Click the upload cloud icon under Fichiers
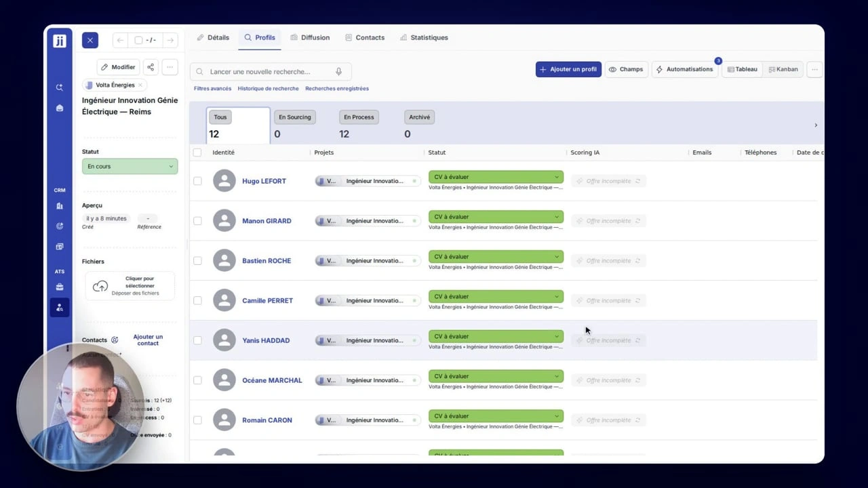The image size is (868, 488). pos(100,286)
